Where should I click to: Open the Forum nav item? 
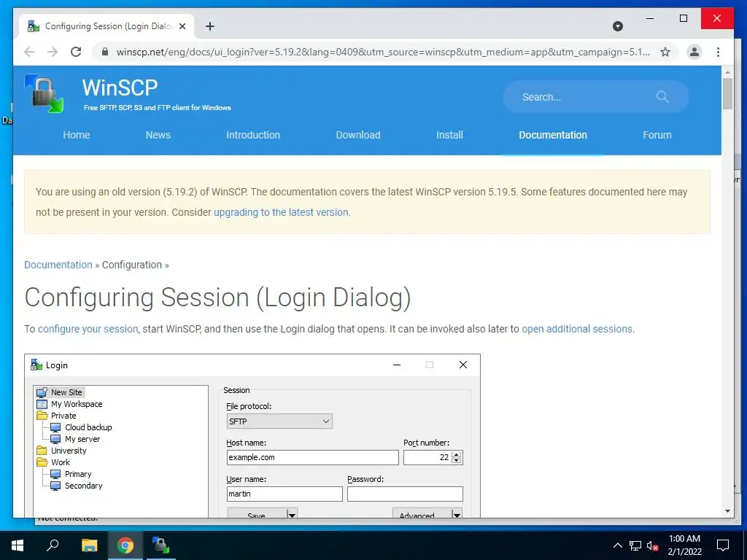(657, 135)
